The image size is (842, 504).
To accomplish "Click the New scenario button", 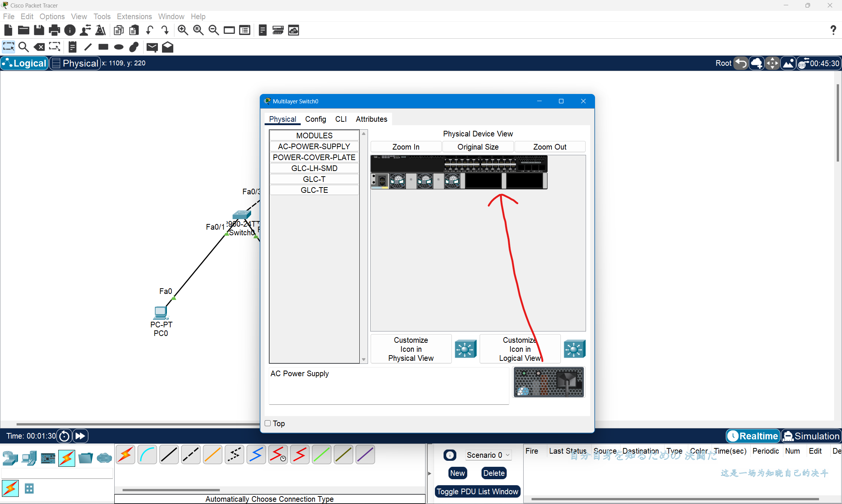I will [457, 473].
